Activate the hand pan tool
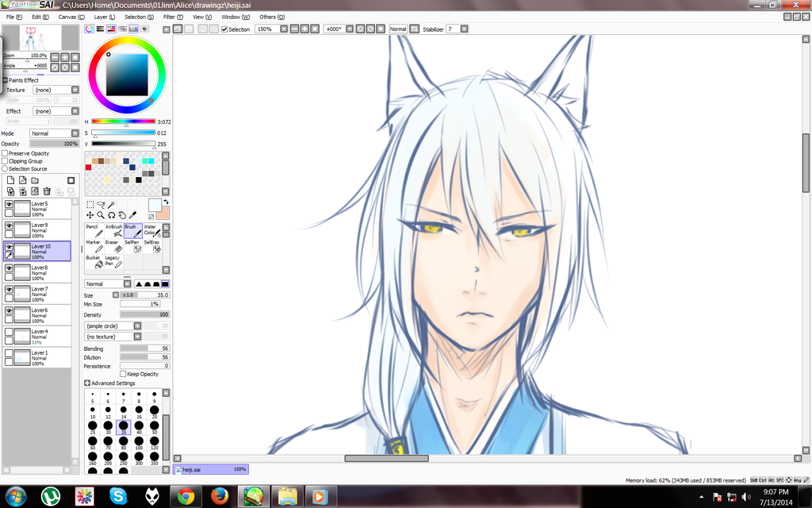Screen dimensions: 812x508 pyautogui.click(x=122, y=215)
